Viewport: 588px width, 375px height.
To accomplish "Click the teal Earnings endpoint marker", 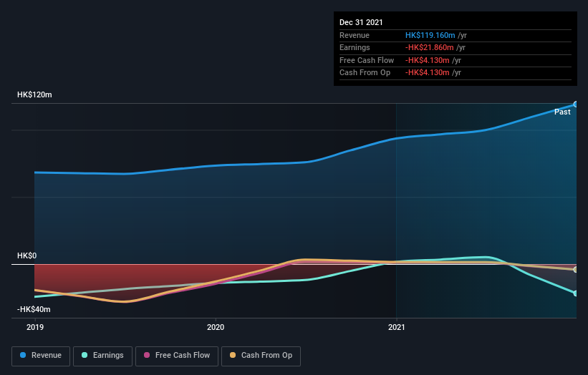I will pyautogui.click(x=575, y=293).
